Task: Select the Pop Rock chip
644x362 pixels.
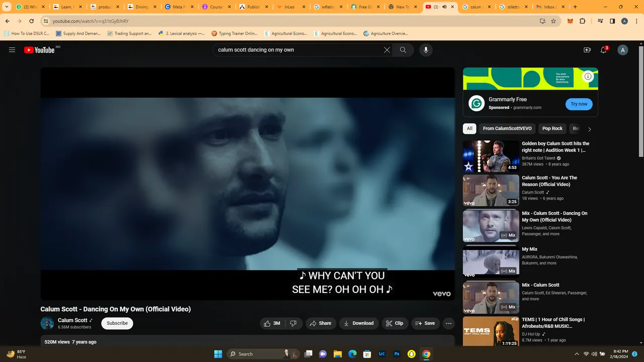Action: (552, 129)
